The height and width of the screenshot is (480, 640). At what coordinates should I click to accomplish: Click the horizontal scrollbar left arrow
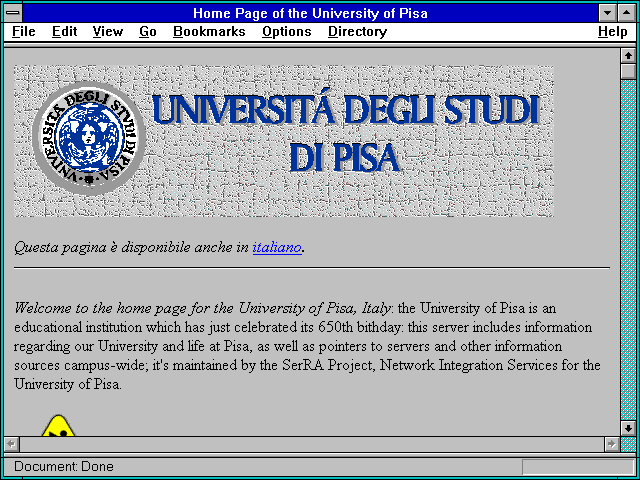[x=11, y=444]
